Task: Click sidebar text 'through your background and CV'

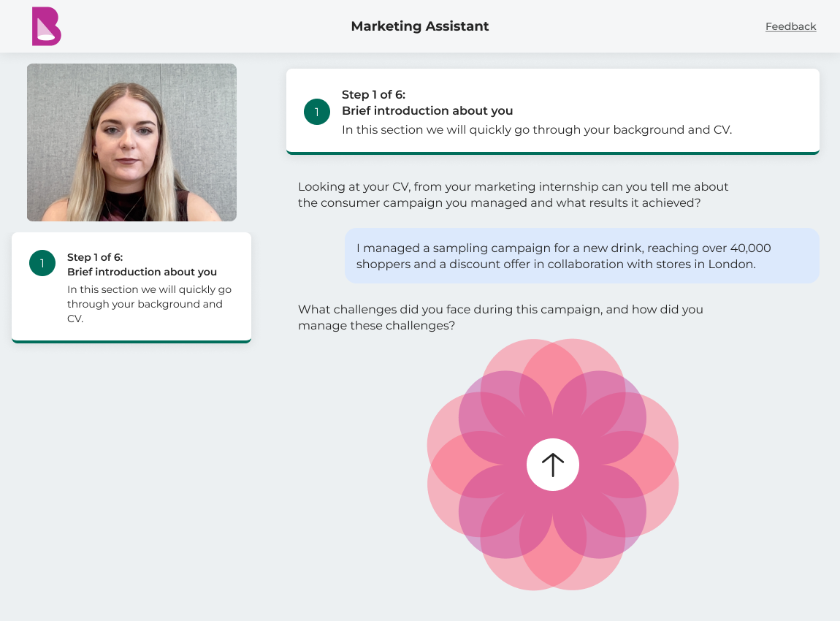Action: 145,311
